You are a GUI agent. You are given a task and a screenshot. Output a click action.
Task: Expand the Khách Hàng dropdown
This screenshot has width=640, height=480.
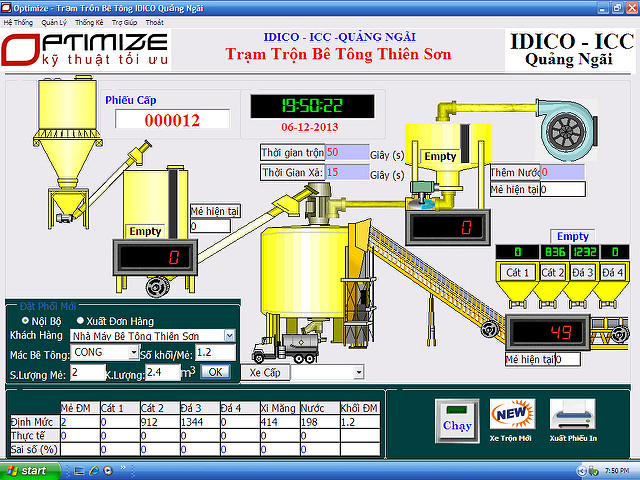[x=230, y=336]
